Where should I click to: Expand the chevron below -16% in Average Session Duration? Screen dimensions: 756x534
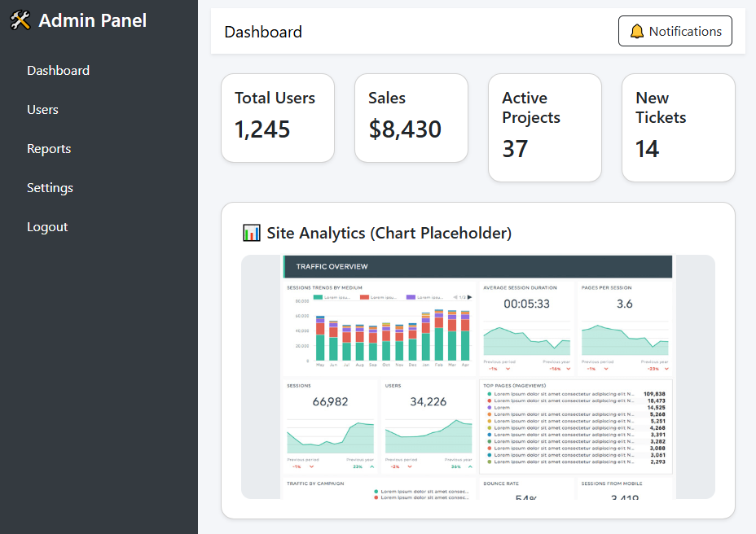click(x=567, y=369)
